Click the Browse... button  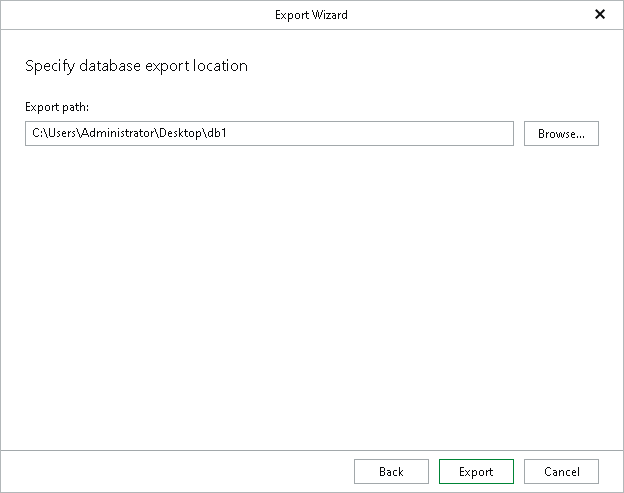point(561,134)
